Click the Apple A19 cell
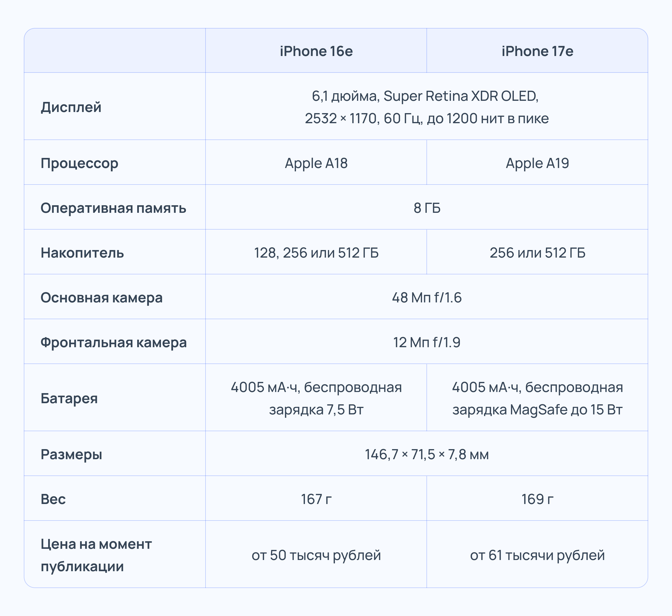Viewport: 672px width, 616px height. point(537,163)
